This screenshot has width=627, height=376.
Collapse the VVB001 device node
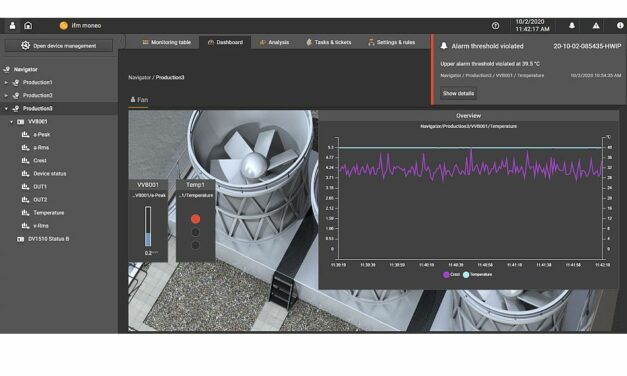point(12,122)
